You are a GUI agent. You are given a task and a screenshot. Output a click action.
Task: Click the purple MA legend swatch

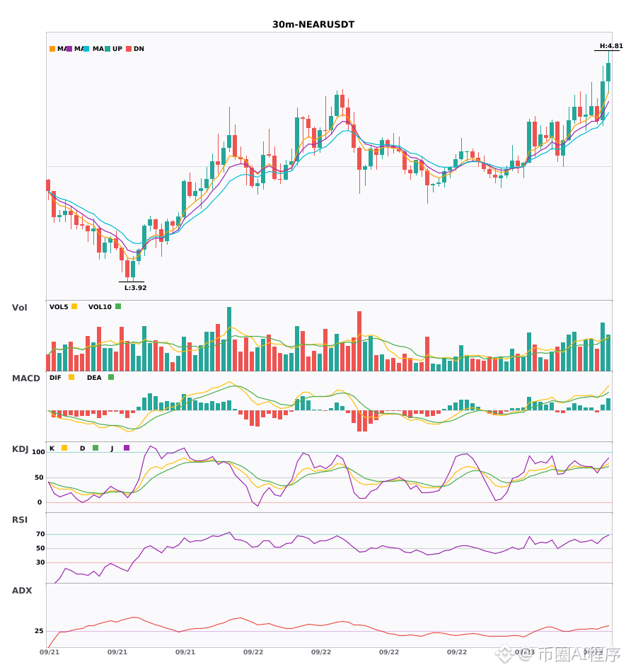tap(69, 49)
